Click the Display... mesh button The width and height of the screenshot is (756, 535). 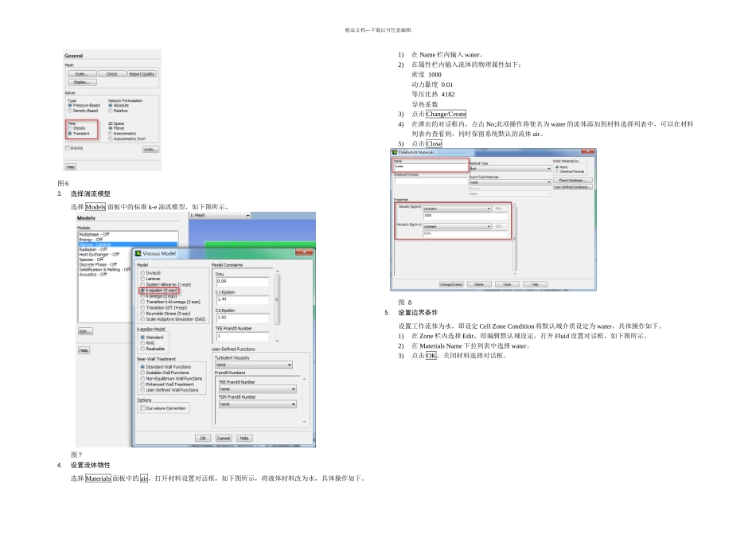pos(82,83)
